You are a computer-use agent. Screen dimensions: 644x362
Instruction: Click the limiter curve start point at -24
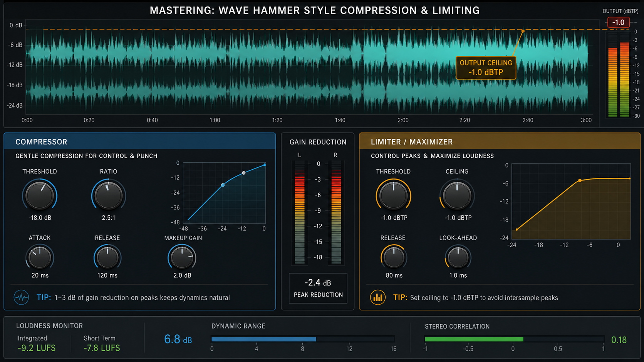(517, 230)
